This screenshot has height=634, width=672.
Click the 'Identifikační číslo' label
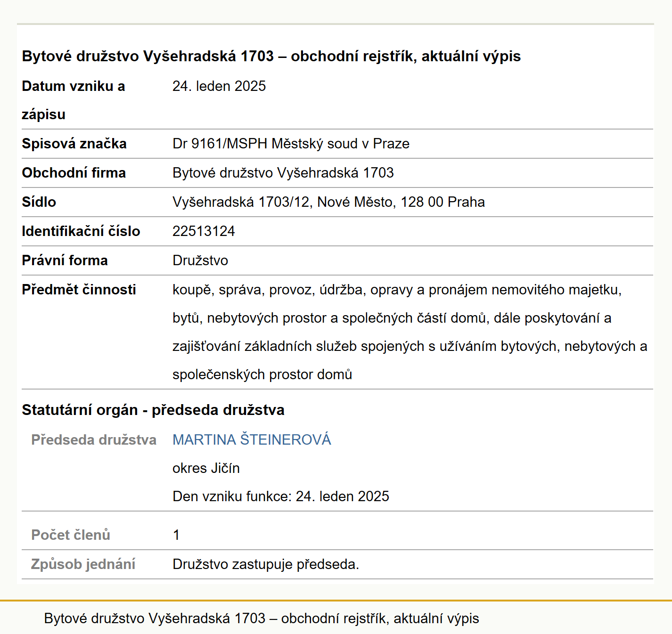(81, 231)
